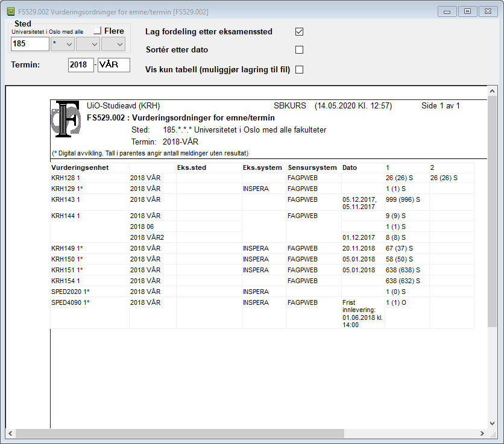Screen dimensions: 504x444
Task: Uncheck Lag fordeling etter eksamenssted
Action: point(299,31)
